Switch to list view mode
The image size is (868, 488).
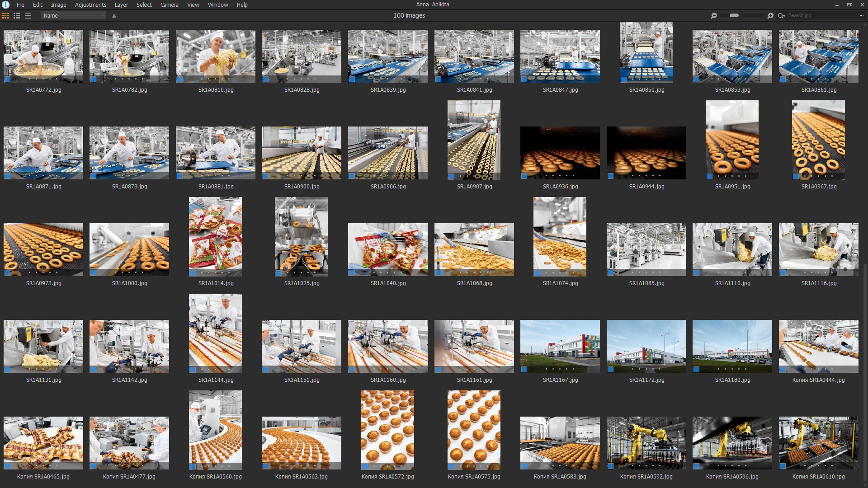[x=17, y=15]
